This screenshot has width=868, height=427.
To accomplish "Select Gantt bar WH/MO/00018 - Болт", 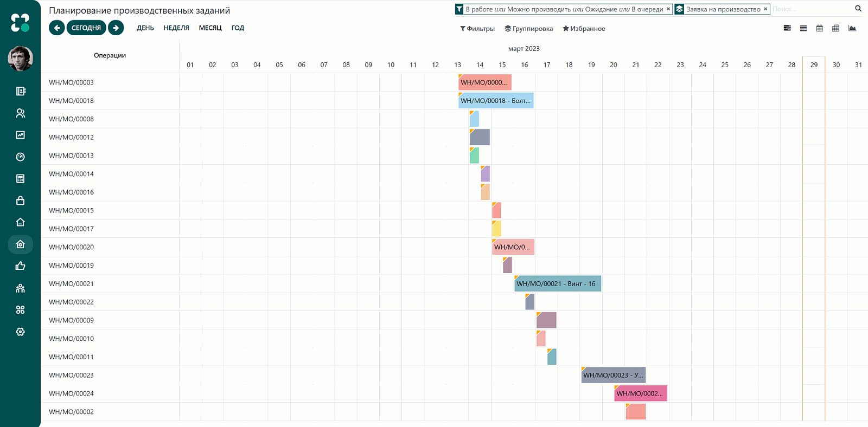I will click(x=496, y=101).
